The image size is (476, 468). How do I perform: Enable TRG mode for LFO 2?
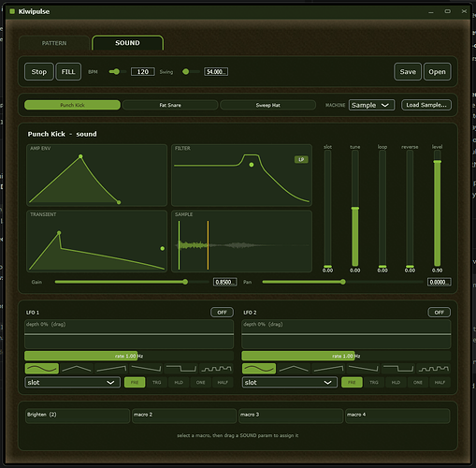coord(374,383)
